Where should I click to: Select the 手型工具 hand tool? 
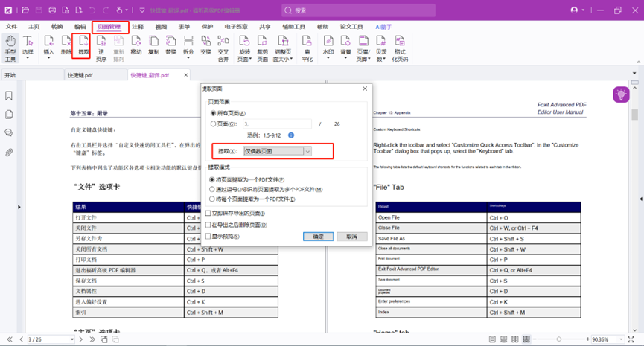tap(10, 48)
